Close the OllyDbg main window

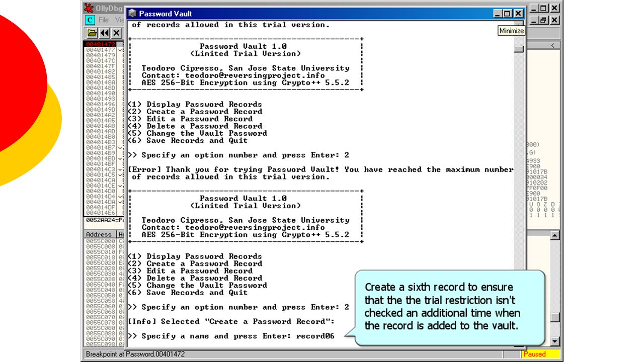tap(554, 8)
